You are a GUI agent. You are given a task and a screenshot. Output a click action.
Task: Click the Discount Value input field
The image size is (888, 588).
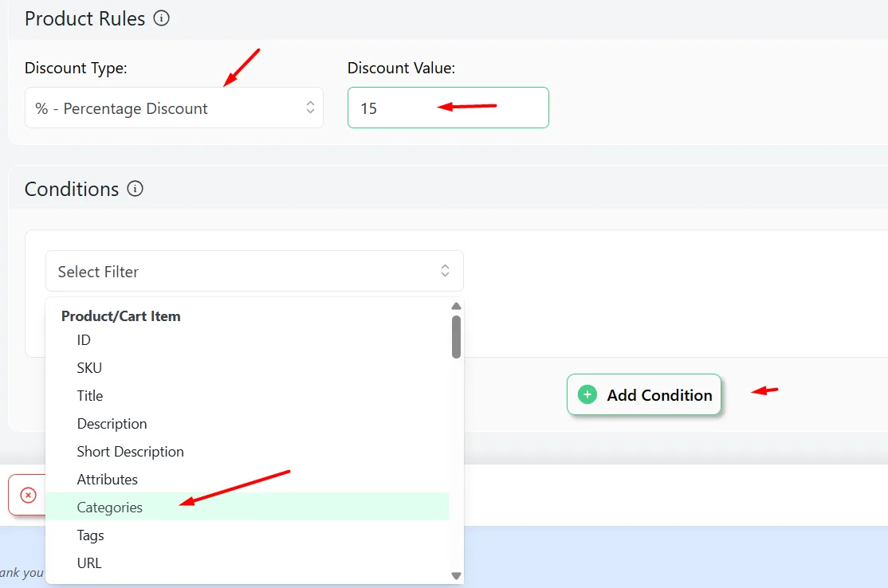point(448,108)
